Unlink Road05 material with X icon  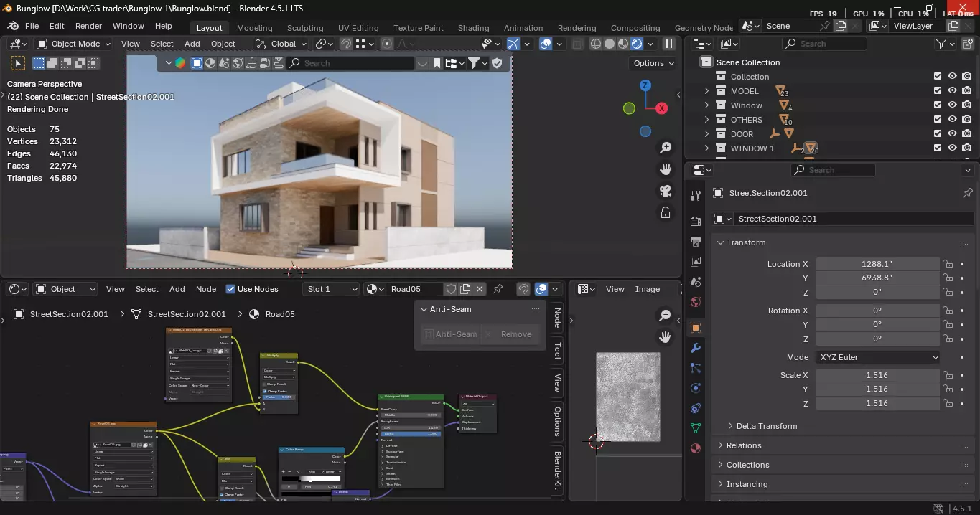pos(479,289)
